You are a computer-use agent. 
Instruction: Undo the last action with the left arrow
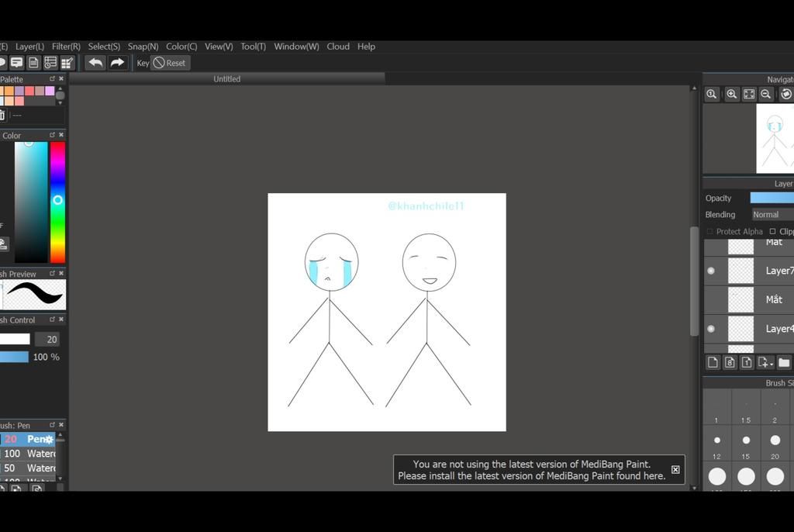pos(95,63)
